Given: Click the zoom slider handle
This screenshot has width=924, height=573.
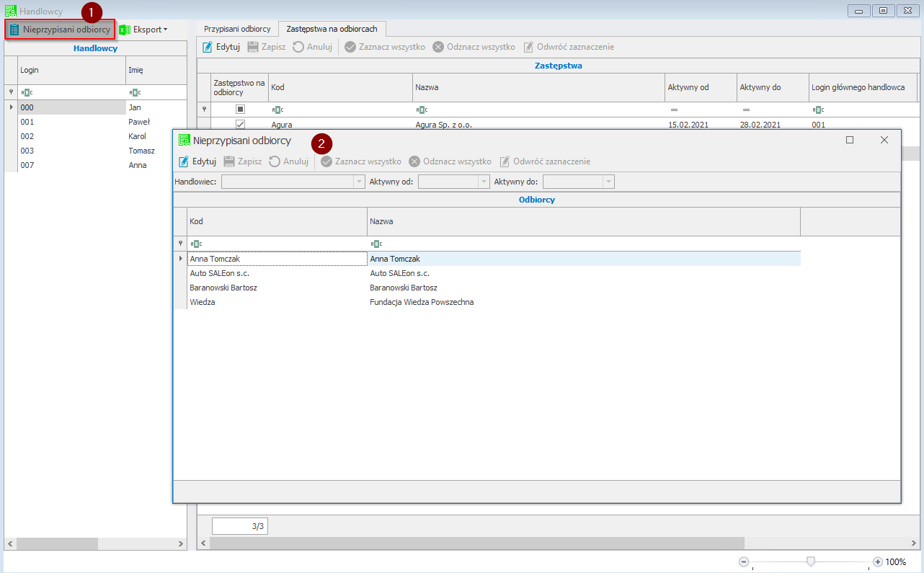Looking at the screenshot, I should pyautogui.click(x=811, y=561).
